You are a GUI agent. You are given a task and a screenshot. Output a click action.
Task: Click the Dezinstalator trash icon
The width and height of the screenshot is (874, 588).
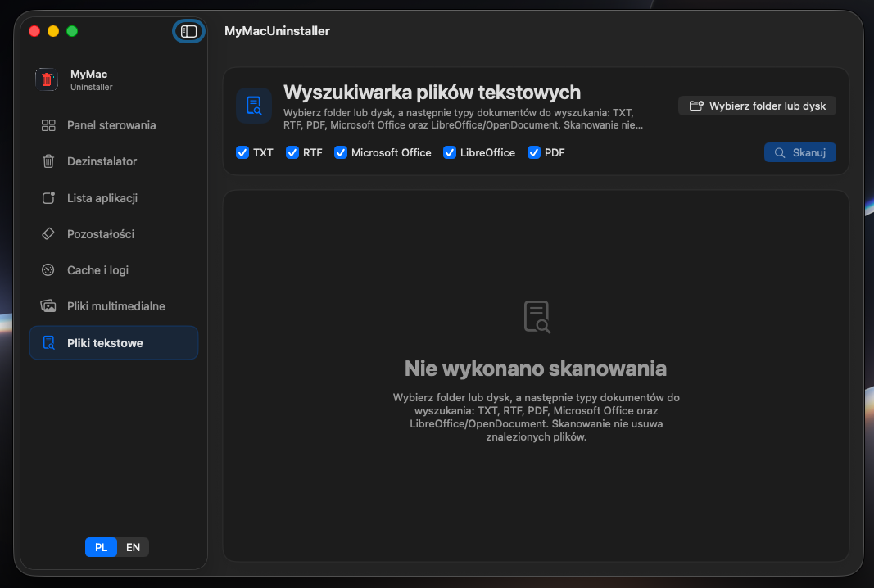tap(48, 161)
